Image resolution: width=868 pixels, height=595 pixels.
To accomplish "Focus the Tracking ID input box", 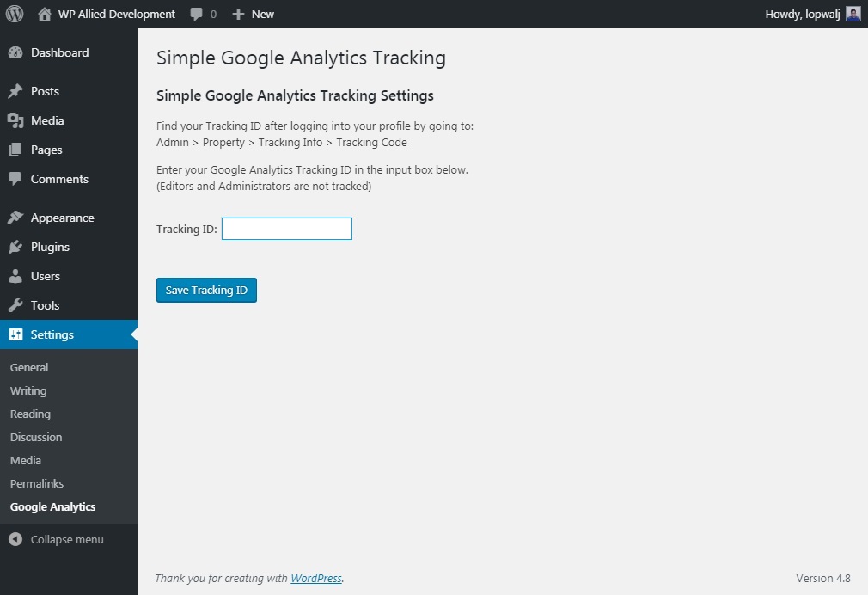I will [287, 229].
